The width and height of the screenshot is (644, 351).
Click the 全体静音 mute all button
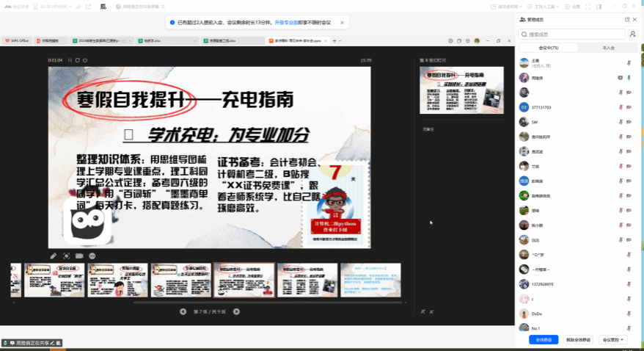pyautogui.click(x=544, y=340)
